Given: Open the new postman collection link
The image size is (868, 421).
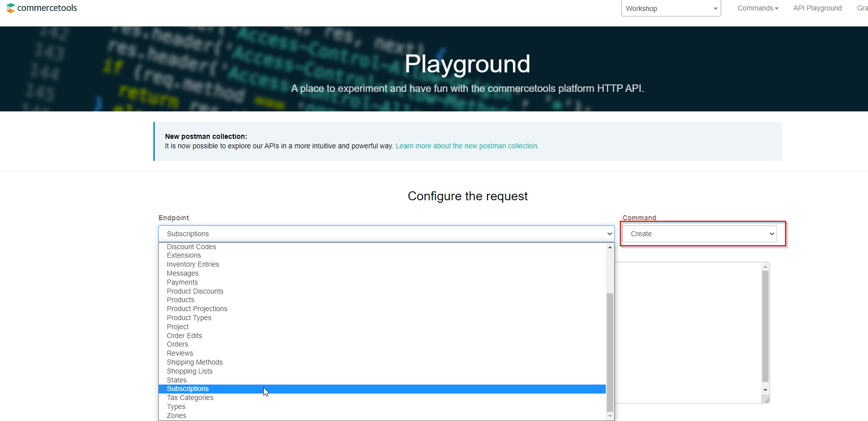Looking at the screenshot, I should point(466,146).
